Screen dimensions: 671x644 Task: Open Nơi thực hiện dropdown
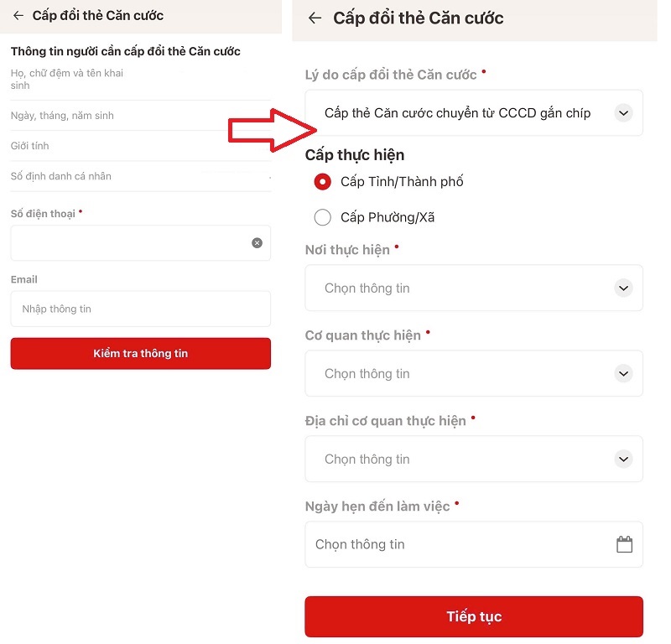tap(473, 288)
